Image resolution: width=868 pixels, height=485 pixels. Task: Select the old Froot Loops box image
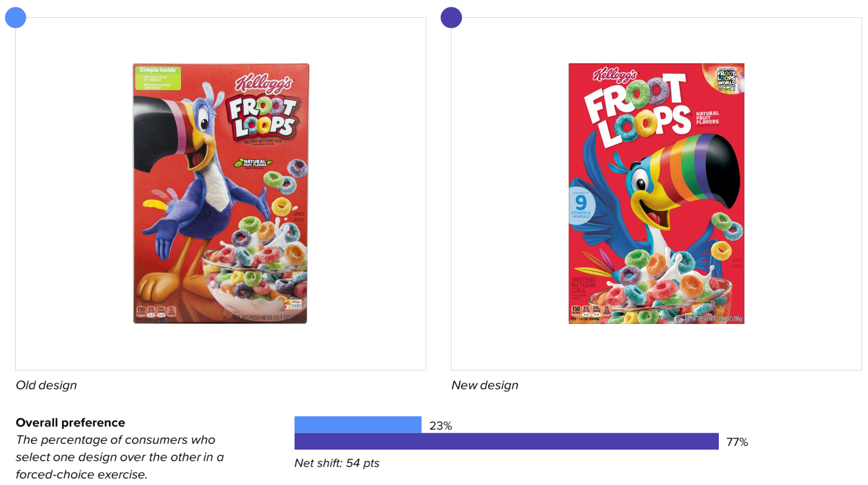click(221, 193)
